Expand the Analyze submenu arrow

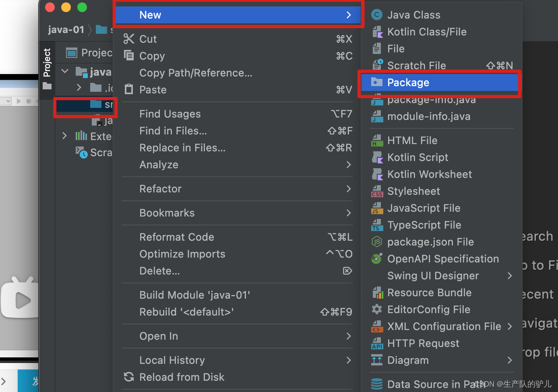pyautogui.click(x=349, y=165)
